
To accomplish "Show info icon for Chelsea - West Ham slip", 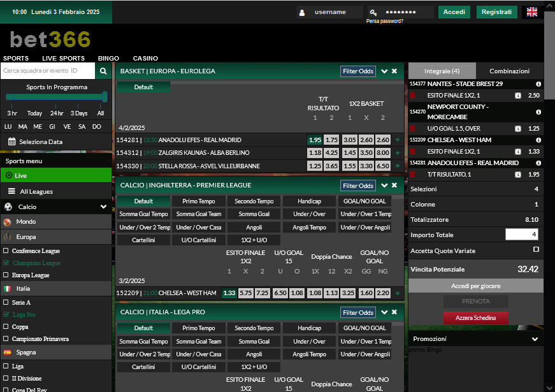I will click(x=538, y=140).
